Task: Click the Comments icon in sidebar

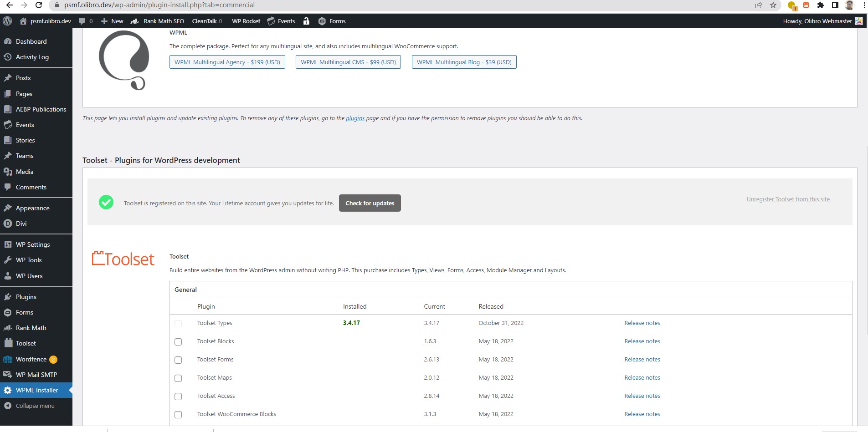Action: pyautogui.click(x=8, y=187)
